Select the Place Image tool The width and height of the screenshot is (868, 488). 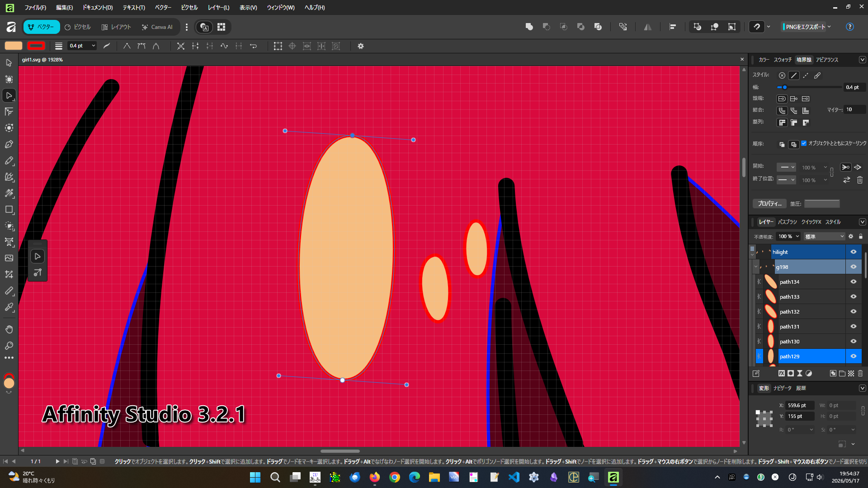pyautogui.click(x=9, y=258)
